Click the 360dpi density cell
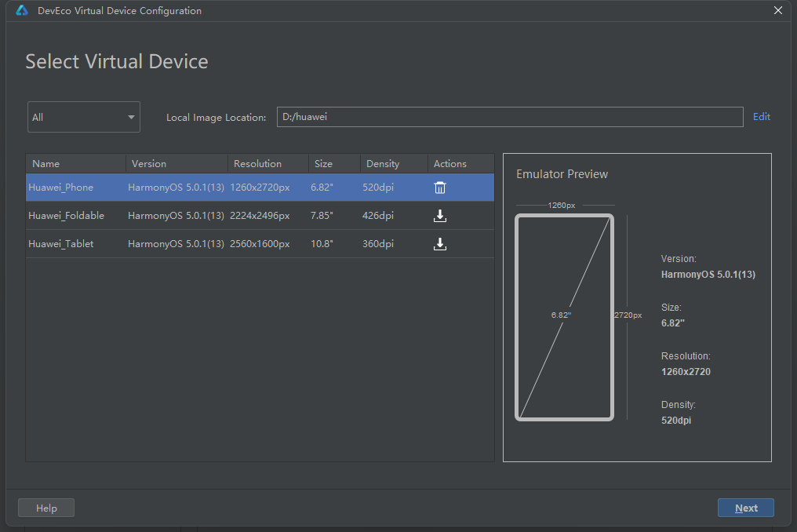797x532 pixels. (377, 243)
